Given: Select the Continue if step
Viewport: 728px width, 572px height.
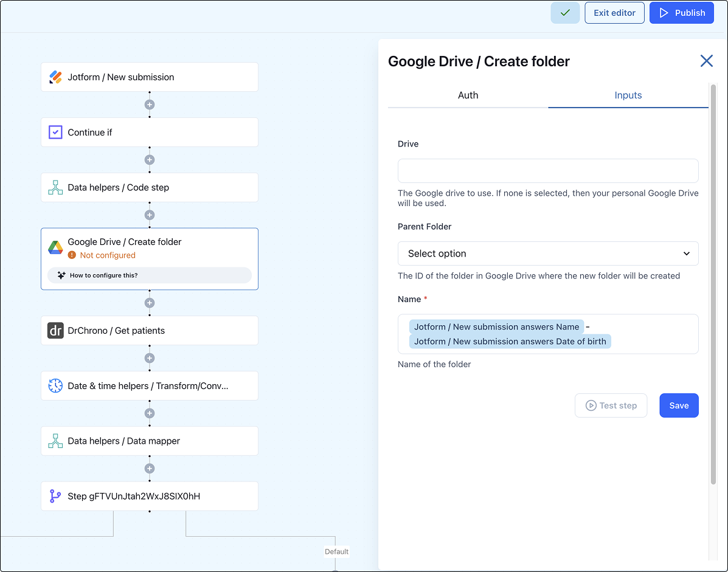Looking at the screenshot, I should [x=150, y=133].
